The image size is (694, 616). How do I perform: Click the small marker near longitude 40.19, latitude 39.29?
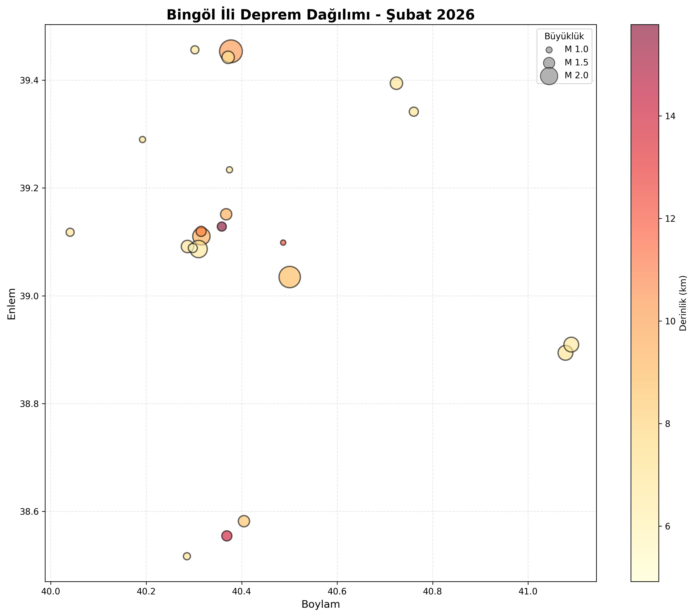143,140
